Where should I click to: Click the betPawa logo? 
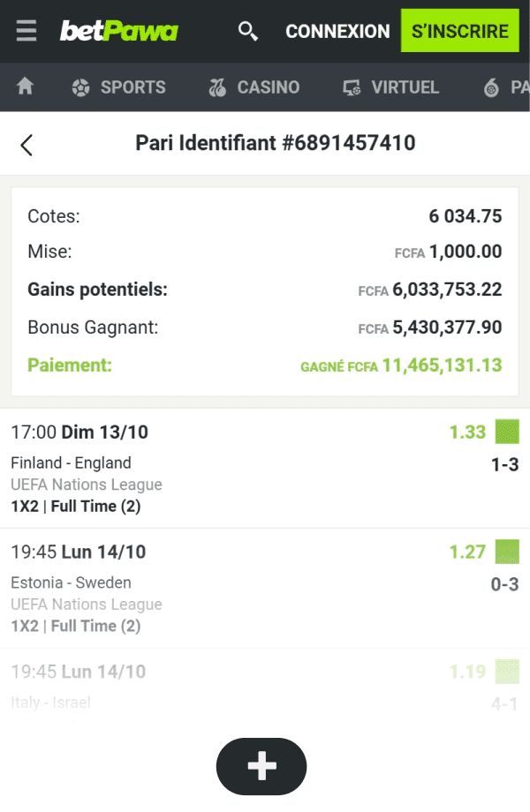118,32
